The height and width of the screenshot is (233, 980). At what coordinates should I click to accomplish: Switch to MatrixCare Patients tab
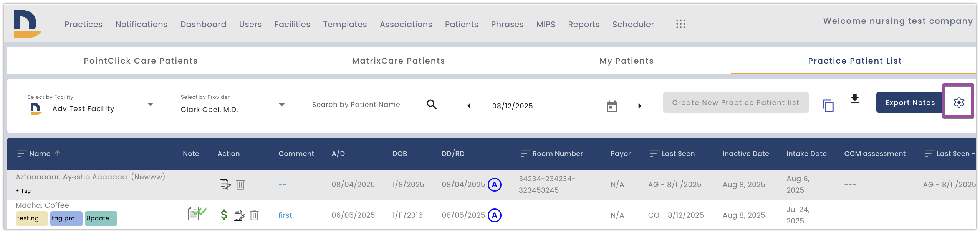[x=399, y=61]
